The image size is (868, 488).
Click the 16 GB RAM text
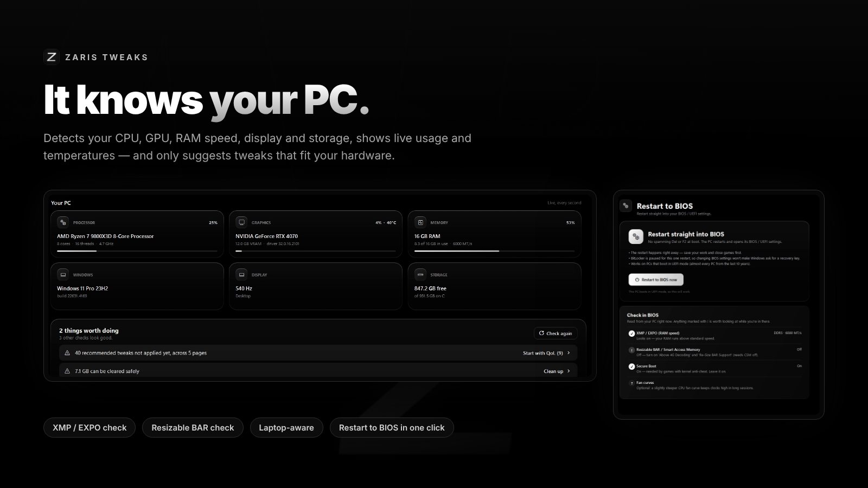point(427,236)
